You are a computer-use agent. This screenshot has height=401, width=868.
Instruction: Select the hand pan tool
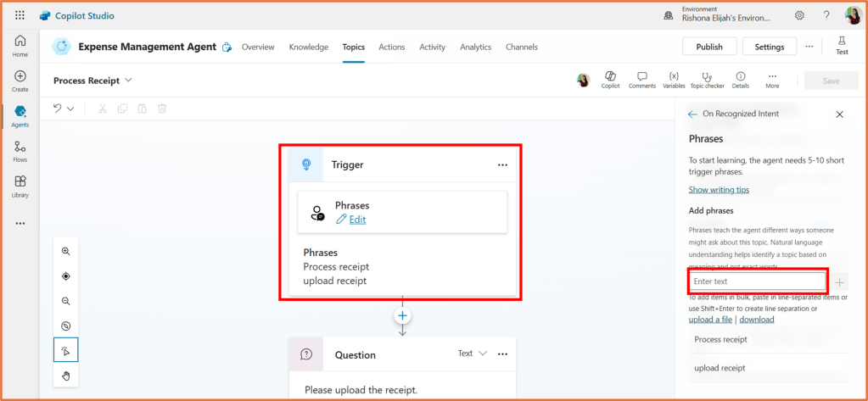tap(65, 375)
